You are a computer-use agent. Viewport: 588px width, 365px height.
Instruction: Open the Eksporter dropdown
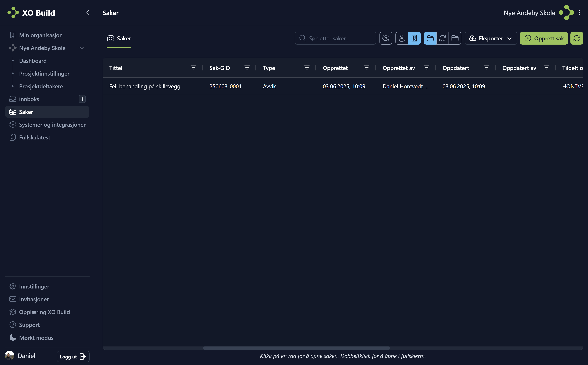point(490,38)
